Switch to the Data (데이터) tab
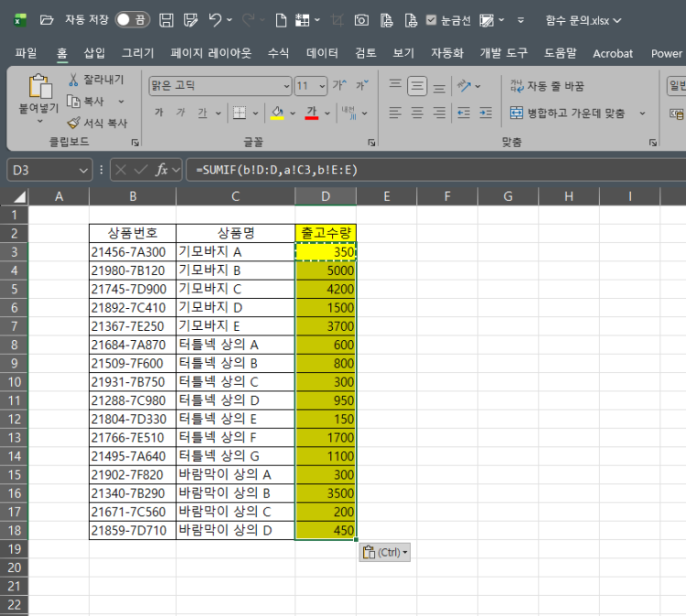The image size is (686, 616). point(322,53)
